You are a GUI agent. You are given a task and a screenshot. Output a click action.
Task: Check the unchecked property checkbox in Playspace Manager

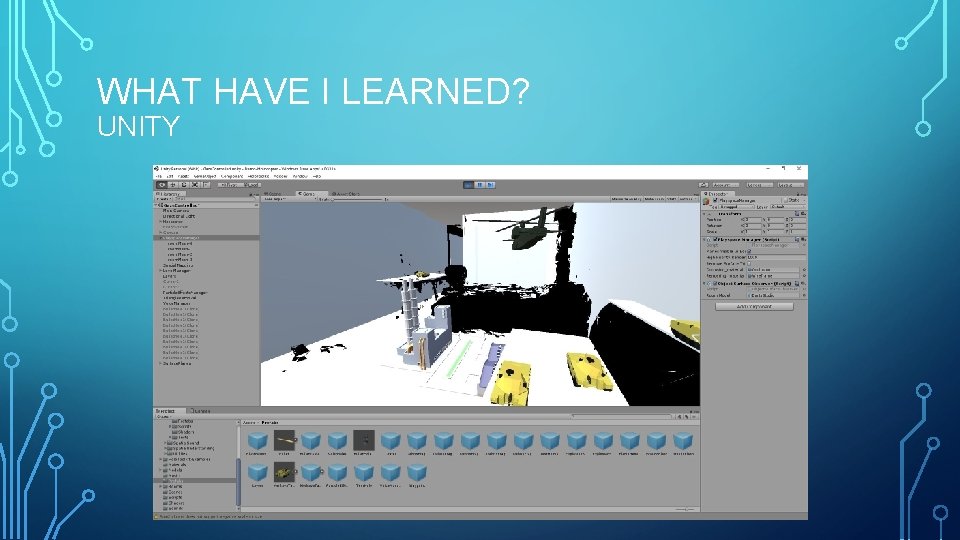click(x=749, y=263)
